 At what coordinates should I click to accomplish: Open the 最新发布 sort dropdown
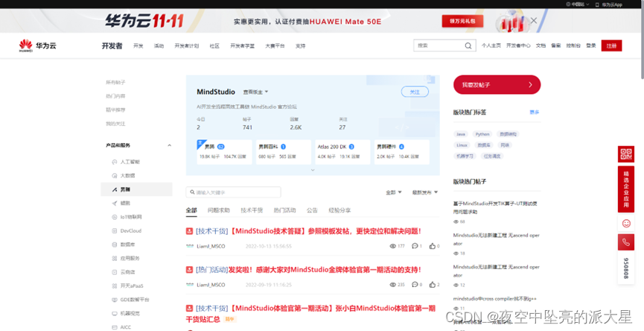coord(425,192)
